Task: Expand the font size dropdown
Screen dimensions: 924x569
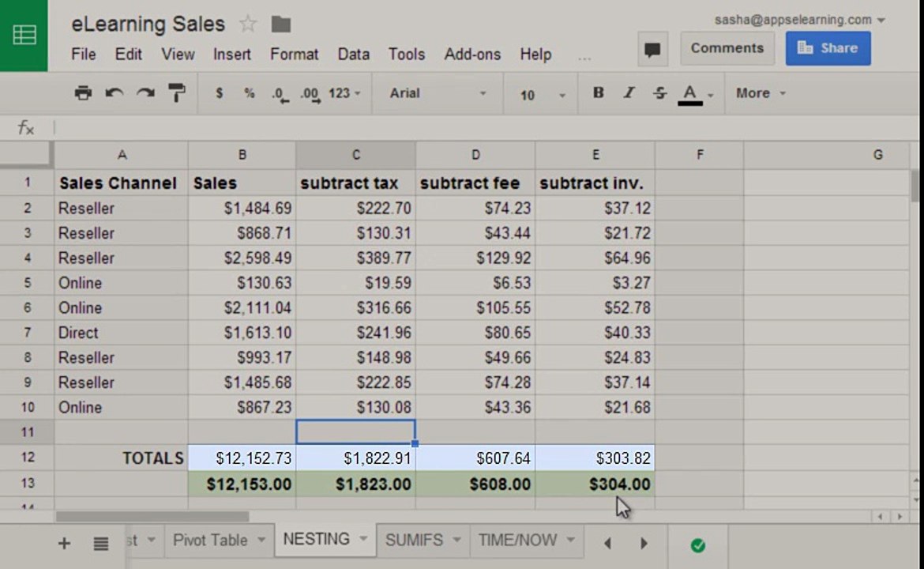Action: point(543,95)
